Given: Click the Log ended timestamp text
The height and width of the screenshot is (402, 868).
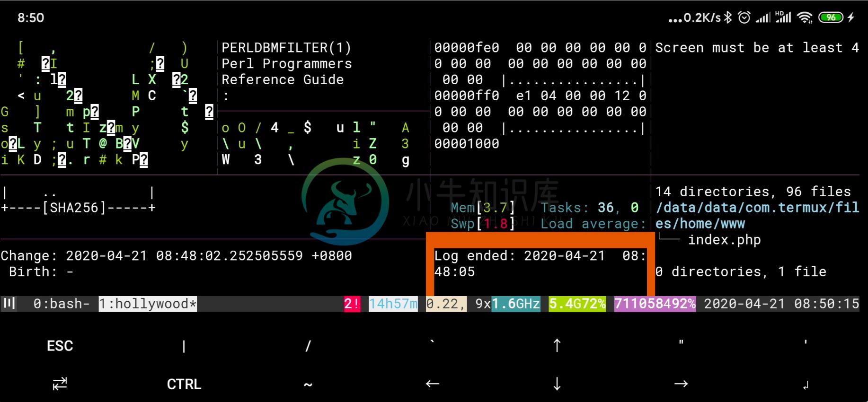Looking at the screenshot, I should click(x=540, y=264).
